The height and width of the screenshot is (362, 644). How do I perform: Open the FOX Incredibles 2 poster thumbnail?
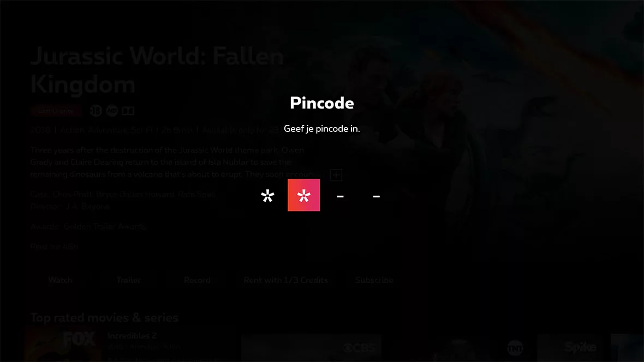[63, 345]
